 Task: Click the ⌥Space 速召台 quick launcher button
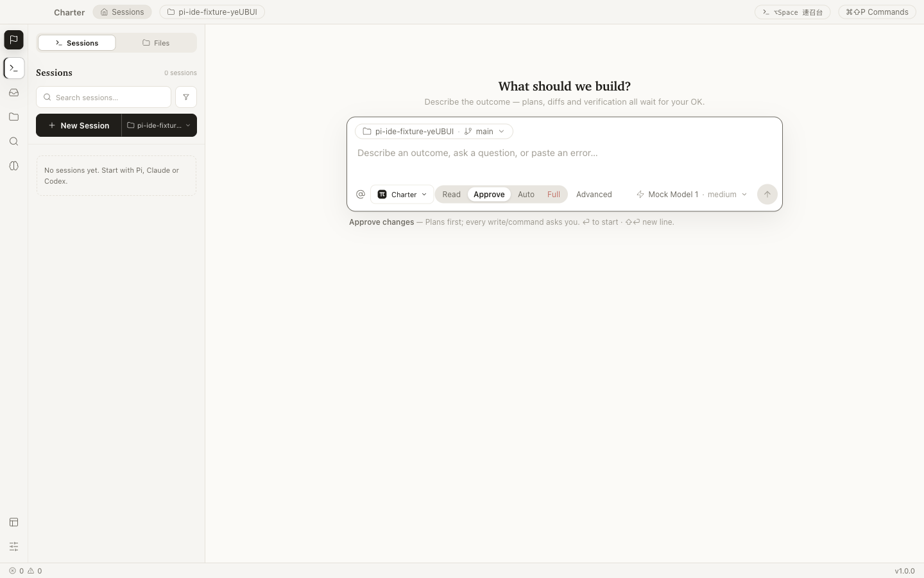(792, 12)
